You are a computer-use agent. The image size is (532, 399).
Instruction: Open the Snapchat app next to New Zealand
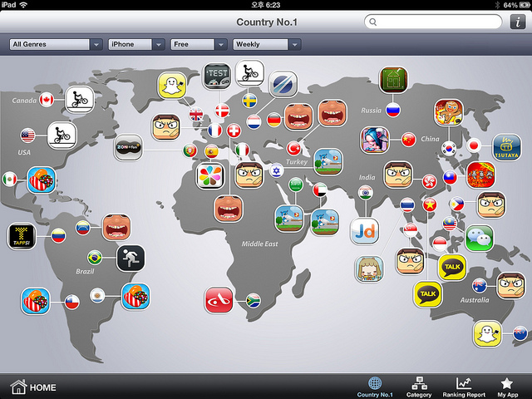(x=488, y=334)
